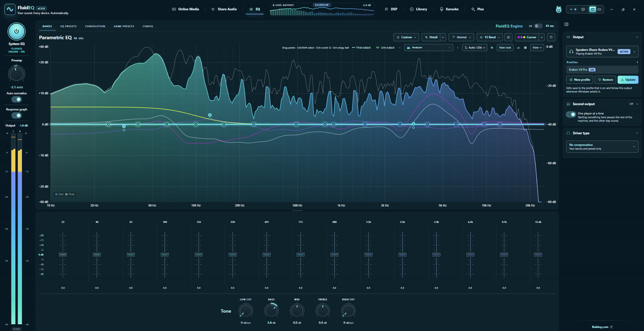This screenshot has width=644, height=331.
Task: Toggle the System EQ power button
Action: tap(17, 31)
